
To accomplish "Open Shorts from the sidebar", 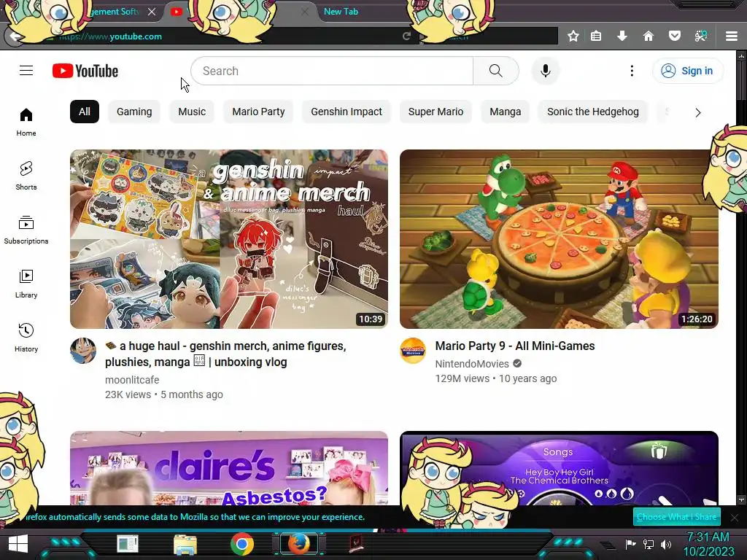I will [26, 176].
